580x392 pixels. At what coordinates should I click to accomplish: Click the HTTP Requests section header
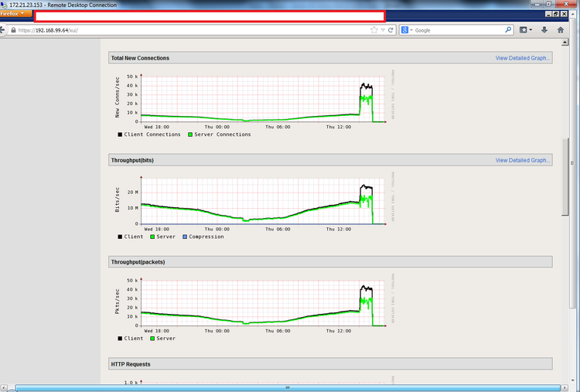point(330,364)
